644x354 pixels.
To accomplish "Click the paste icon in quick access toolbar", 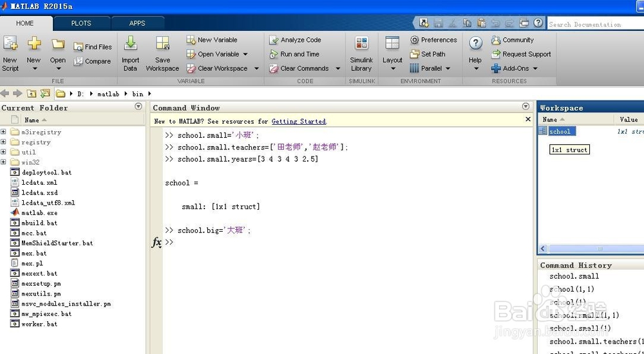I will point(481,23).
